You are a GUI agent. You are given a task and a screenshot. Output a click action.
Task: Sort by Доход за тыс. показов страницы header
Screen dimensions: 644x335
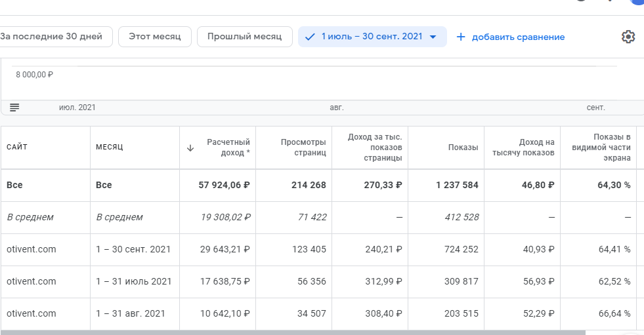coord(375,148)
